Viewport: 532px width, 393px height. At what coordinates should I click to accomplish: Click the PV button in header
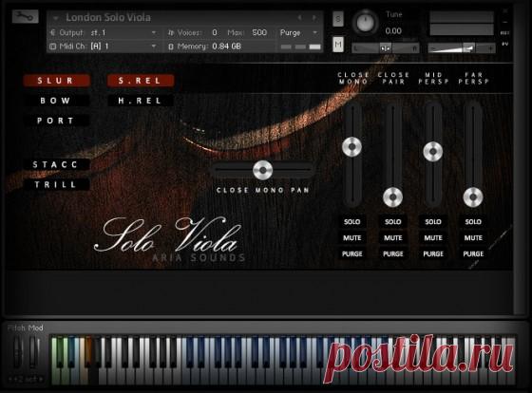pyautogui.click(x=504, y=44)
